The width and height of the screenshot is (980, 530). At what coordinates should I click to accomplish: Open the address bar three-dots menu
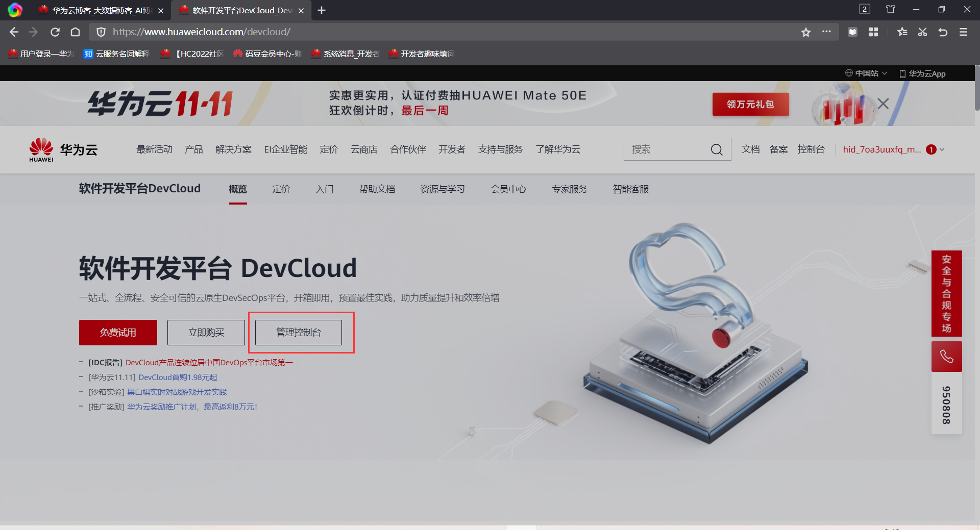click(x=826, y=32)
